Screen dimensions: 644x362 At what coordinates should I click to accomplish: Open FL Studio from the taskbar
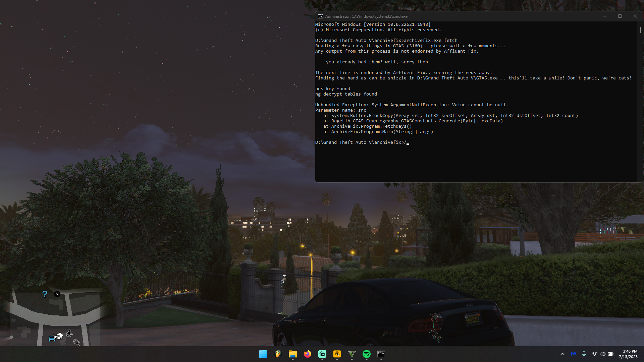coord(278,354)
